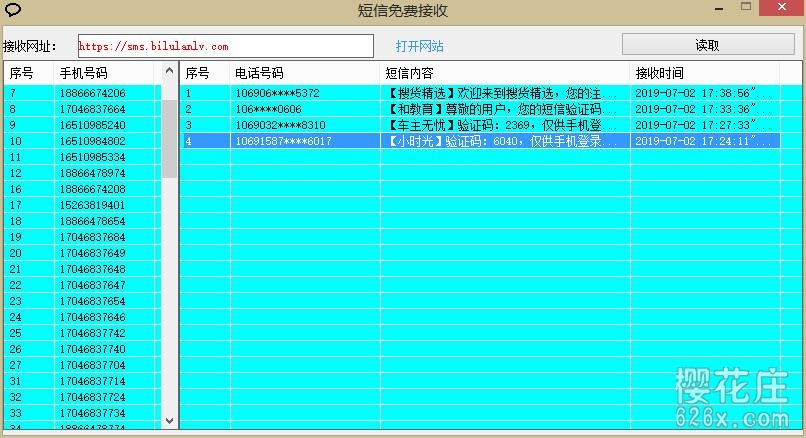The width and height of the screenshot is (806, 438).
Task: Click receive time 2019-07-02 17:38:56
Action: (x=703, y=93)
